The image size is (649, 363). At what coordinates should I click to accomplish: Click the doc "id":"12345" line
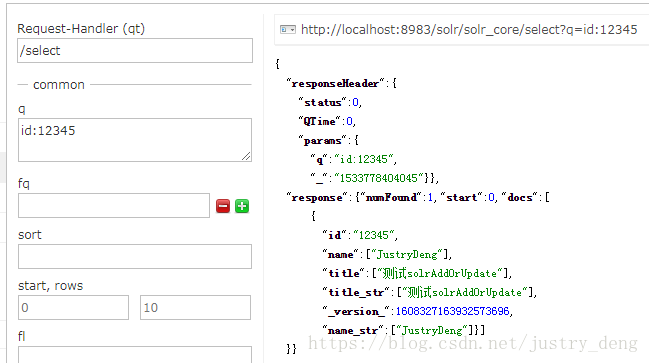click(360, 235)
